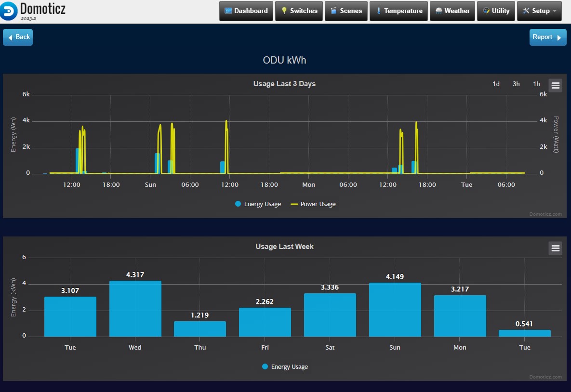
Task: Switch to the Weather tab
Action: [x=452, y=11]
